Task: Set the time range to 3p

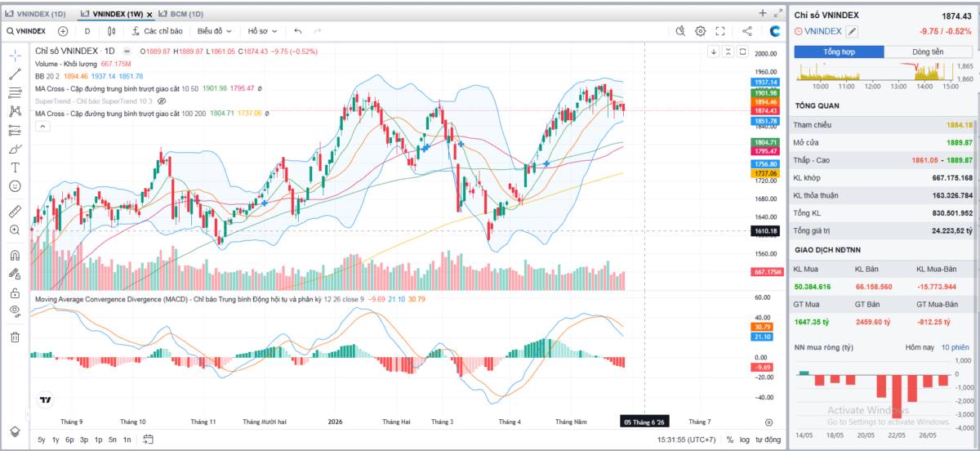Action: (84, 440)
